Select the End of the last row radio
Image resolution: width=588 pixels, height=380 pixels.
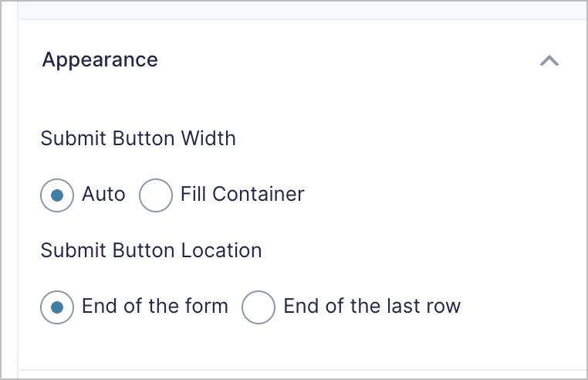(259, 307)
